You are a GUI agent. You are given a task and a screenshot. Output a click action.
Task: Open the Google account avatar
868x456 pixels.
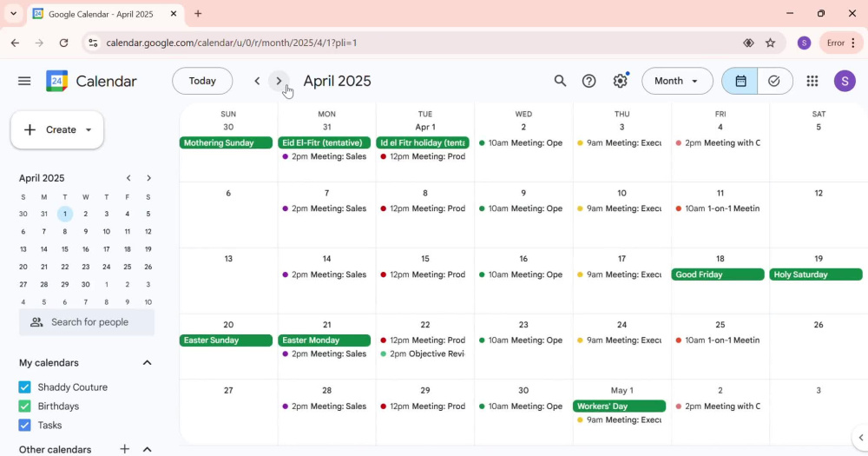coord(845,81)
